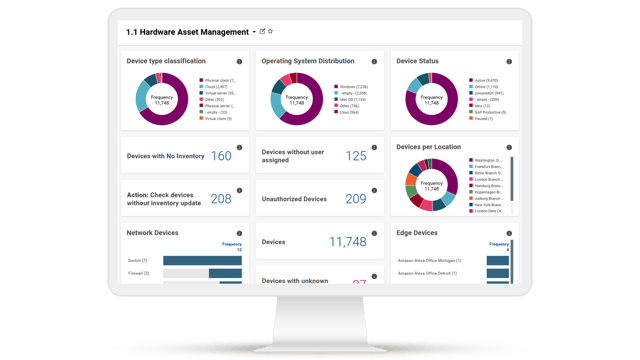Viewport: 640px width, 360px height.
Task: Toggle poweredOn legend entry
Action: click(x=487, y=93)
